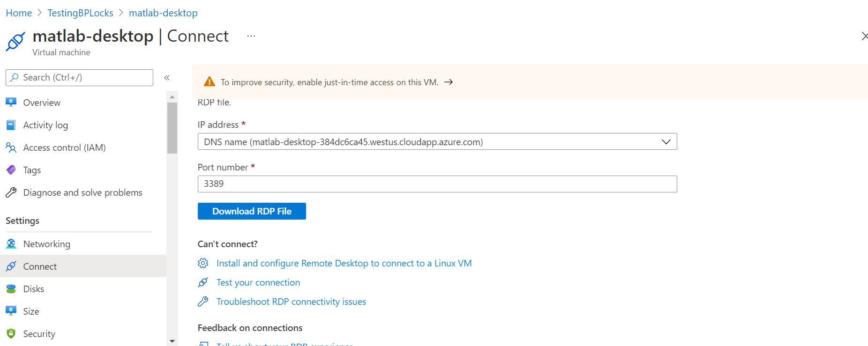This screenshot has height=346, width=868.
Task: Click the wrench icon beside Troubleshoot RDP
Action: tap(203, 302)
